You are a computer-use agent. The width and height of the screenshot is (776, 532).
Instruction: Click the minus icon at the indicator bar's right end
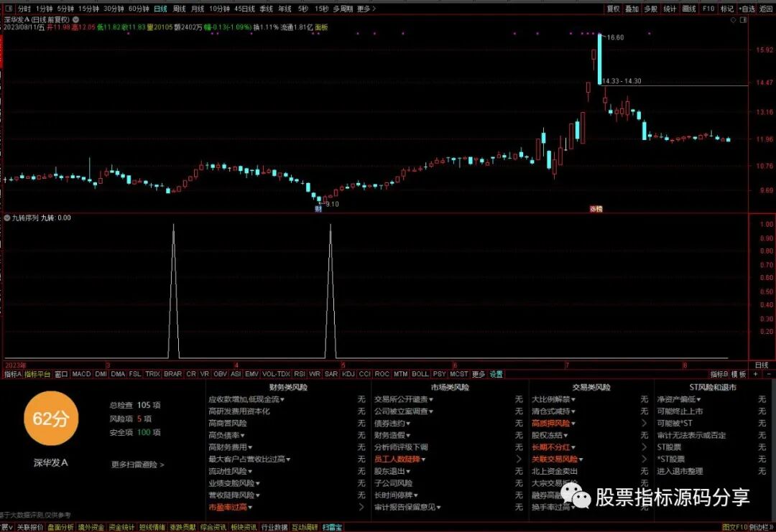click(769, 374)
